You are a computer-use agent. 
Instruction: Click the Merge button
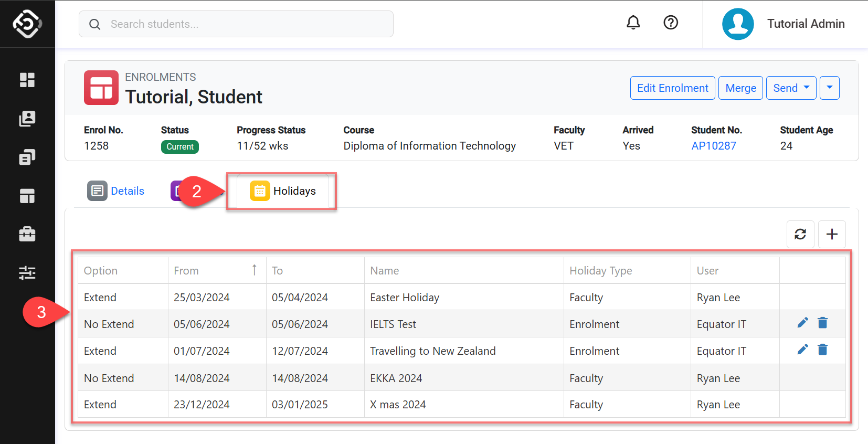pos(740,88)
